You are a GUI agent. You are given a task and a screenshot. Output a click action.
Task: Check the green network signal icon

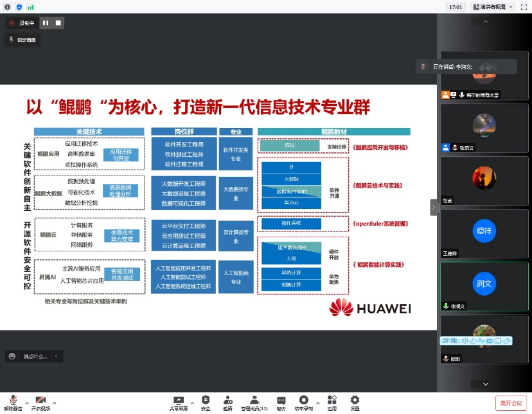(31, 7)
